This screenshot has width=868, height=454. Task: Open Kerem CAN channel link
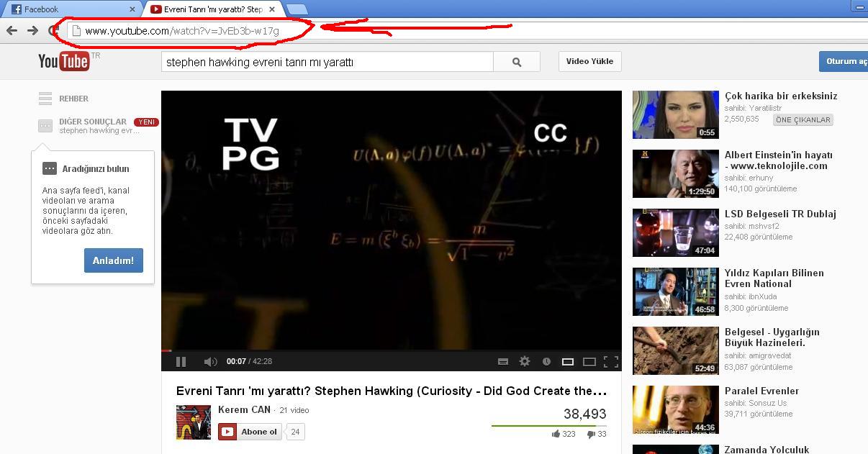point(244,409)
